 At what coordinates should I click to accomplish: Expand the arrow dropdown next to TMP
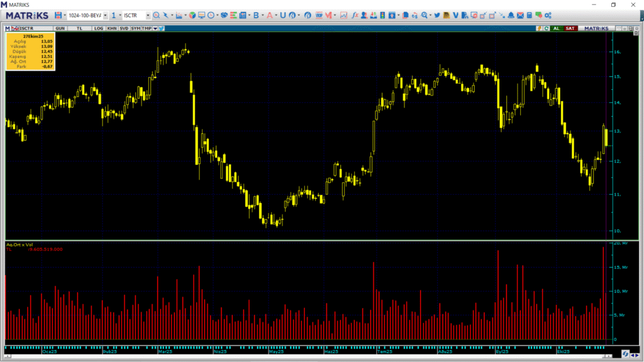(155, 28)
